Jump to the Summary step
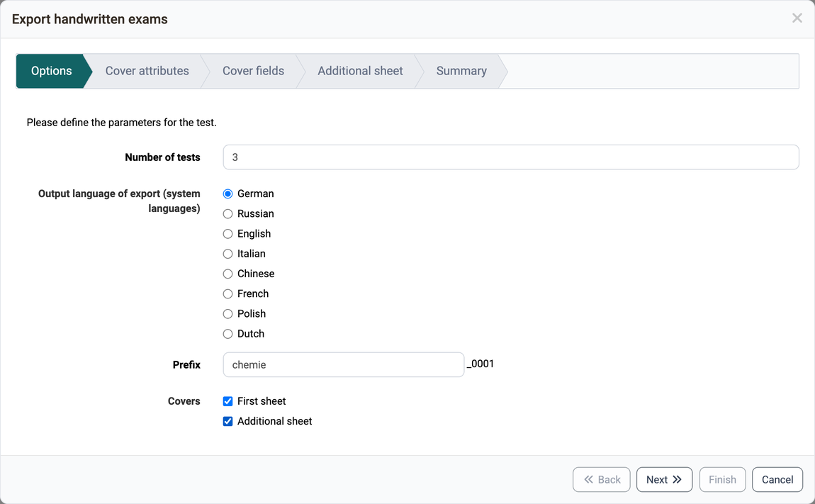This screenshot has width=815, height=504. point(461,71)
